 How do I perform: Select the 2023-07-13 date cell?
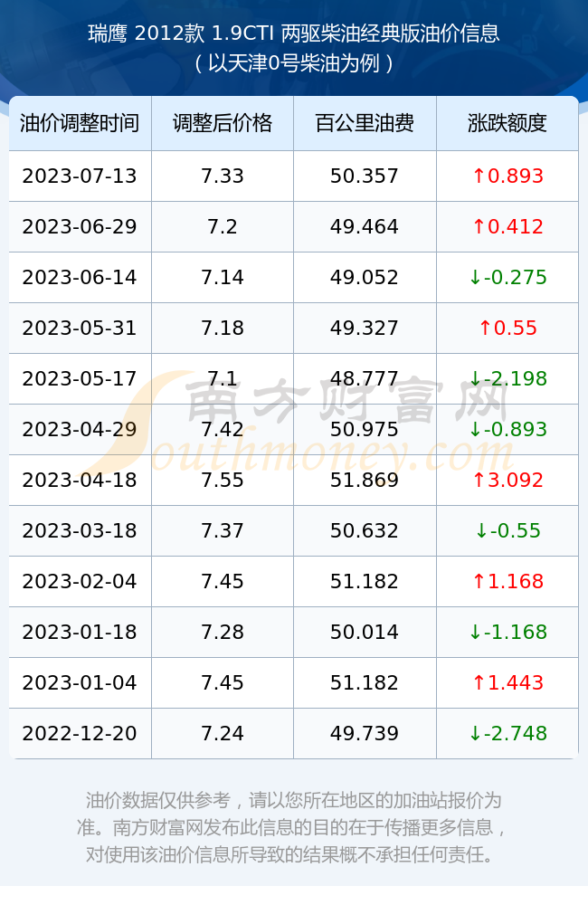(80, 176)
